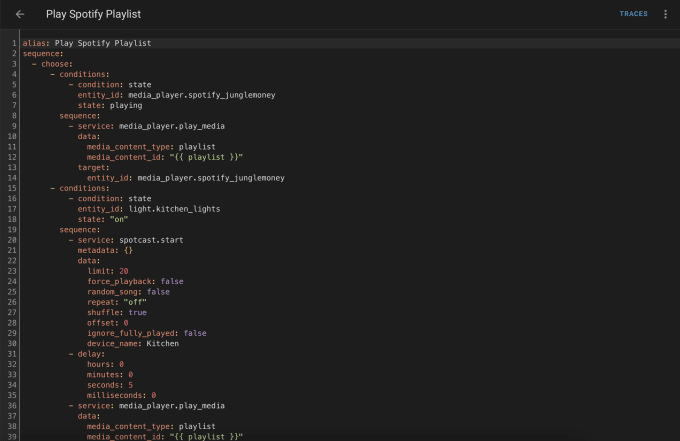Click 'service: spotcast.start' line
680x441 pixels.
click(x=130, y=240)
